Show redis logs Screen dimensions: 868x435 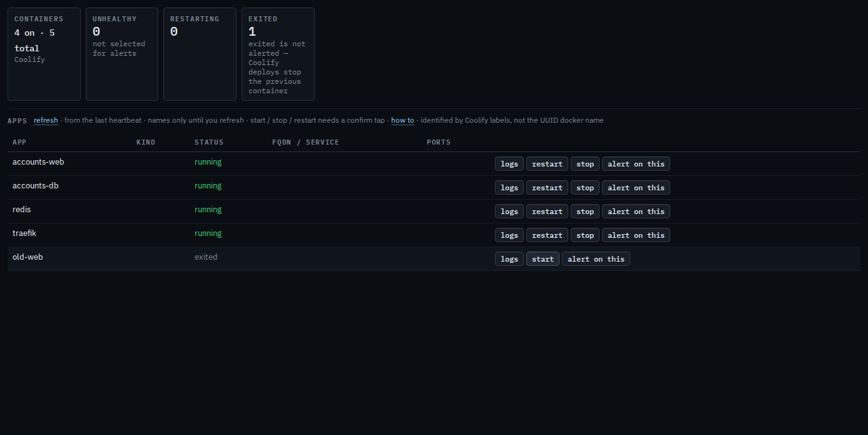tap(509, 212)
